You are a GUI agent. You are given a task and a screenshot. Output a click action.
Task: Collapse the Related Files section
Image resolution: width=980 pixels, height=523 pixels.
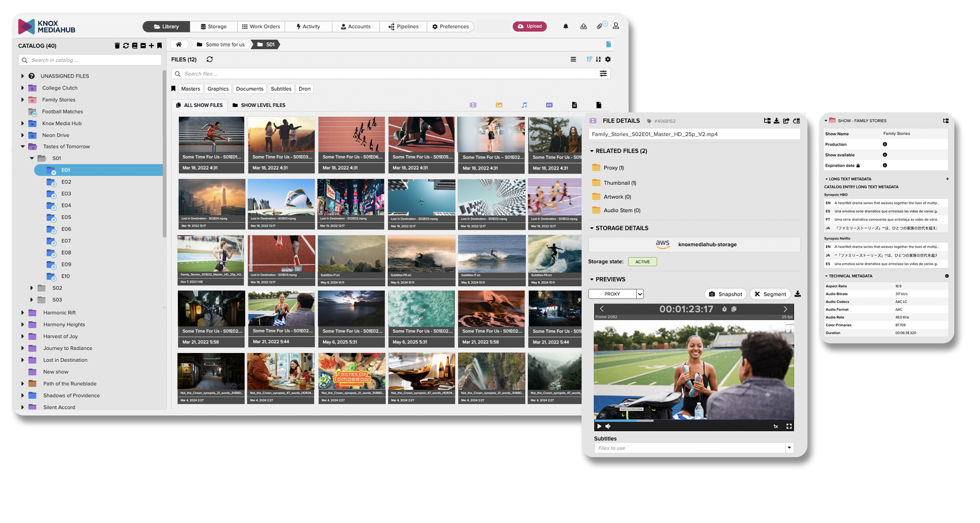click(x=592, y=151)
